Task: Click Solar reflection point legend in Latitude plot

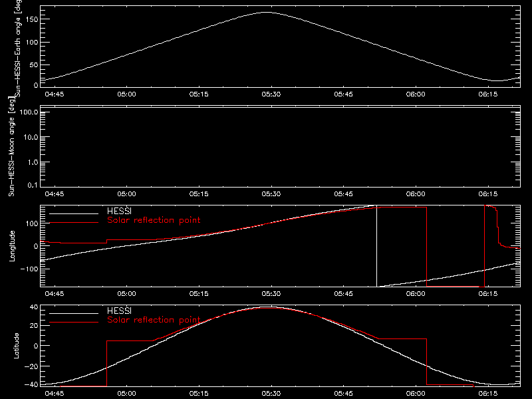Action: tap(154, 320)
